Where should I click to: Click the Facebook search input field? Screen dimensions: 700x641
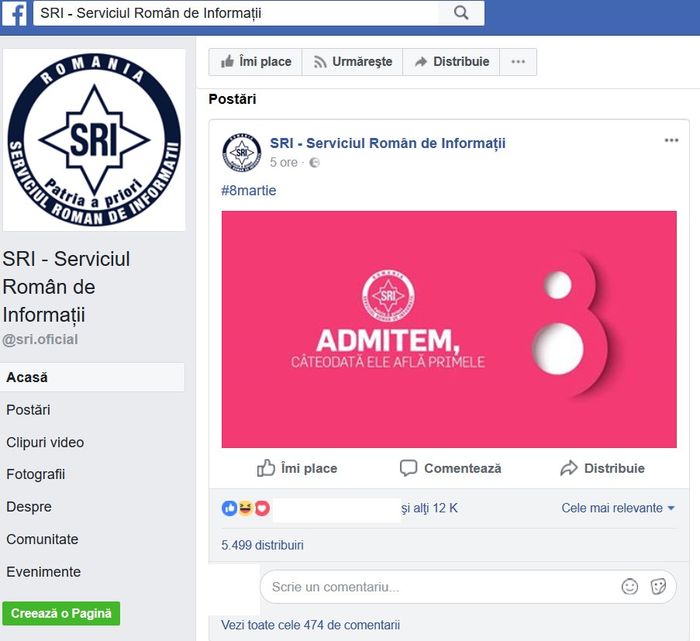(236, 13)
